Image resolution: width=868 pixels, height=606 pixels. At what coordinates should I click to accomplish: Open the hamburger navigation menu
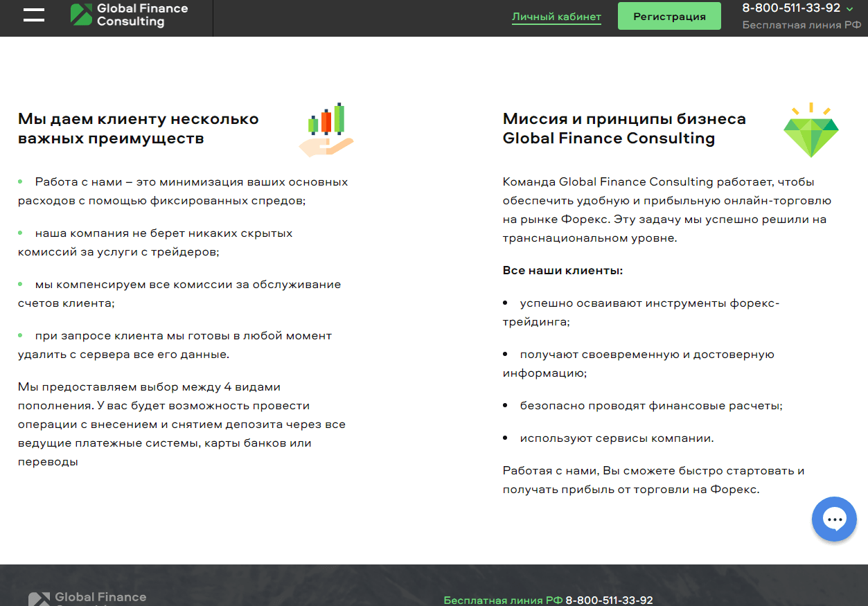[33, 15]
